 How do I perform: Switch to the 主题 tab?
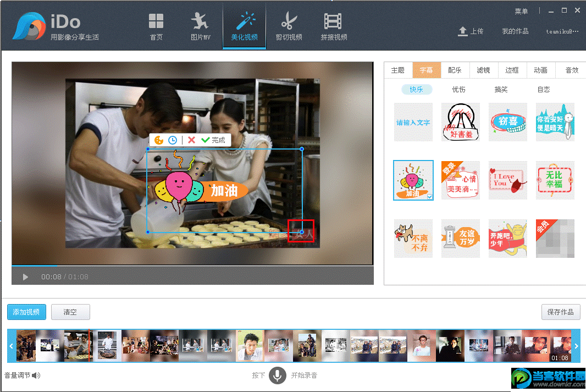coord(398,70)
